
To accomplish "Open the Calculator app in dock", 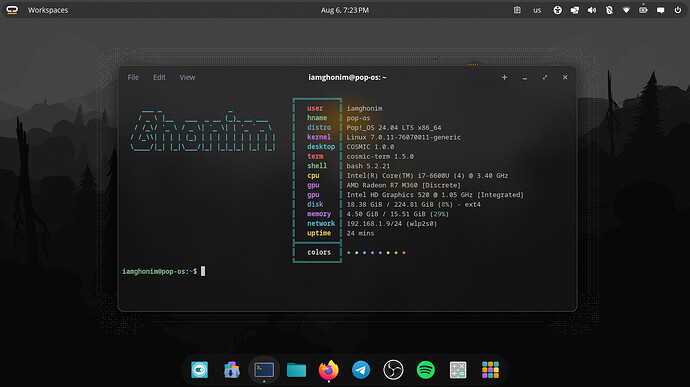I will pyautogui.click(x=458, y=370).
